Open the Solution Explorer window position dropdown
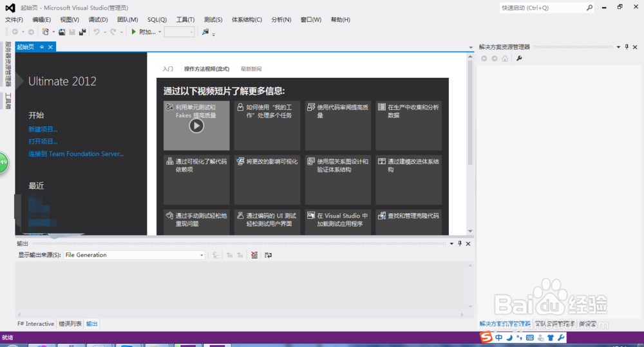Image resolution: width=644 pixels, height=347 pixels. coord(618,47)
